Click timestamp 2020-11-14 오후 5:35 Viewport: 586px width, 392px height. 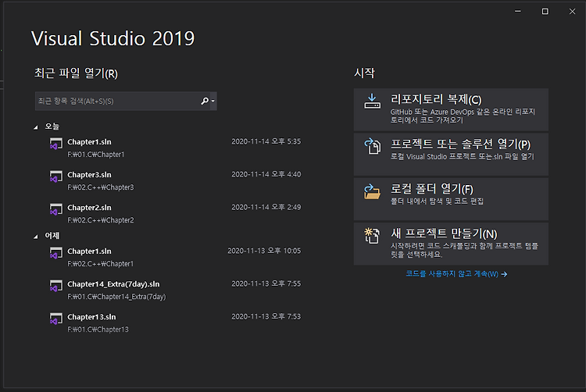tap(266, 141)
